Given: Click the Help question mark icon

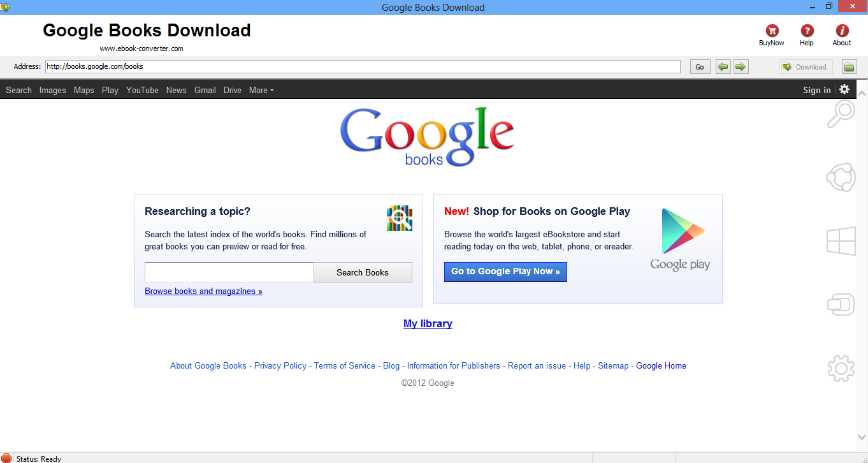Looking at the screenshot, I should pos(806,31).
